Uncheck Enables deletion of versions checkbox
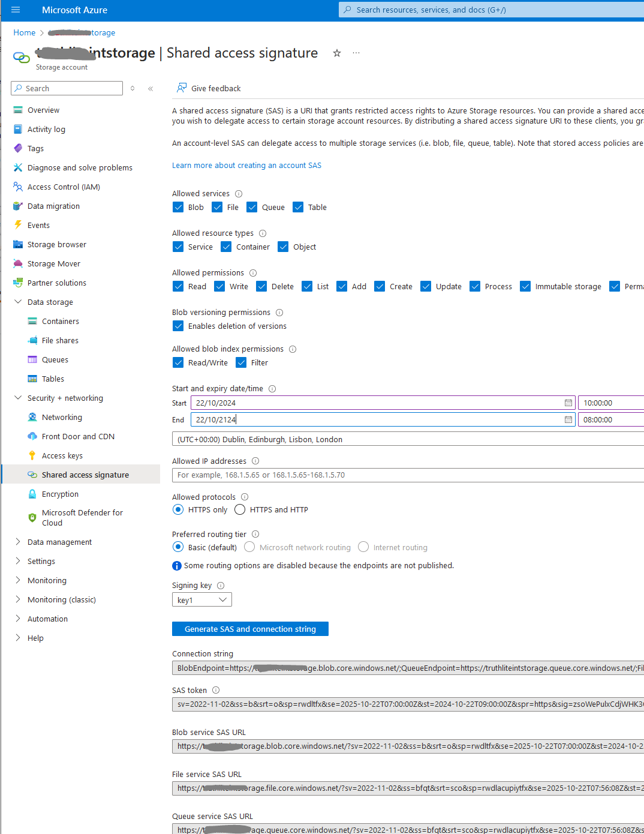This screenshot has height=834, width=644. [x=178, y=326]
